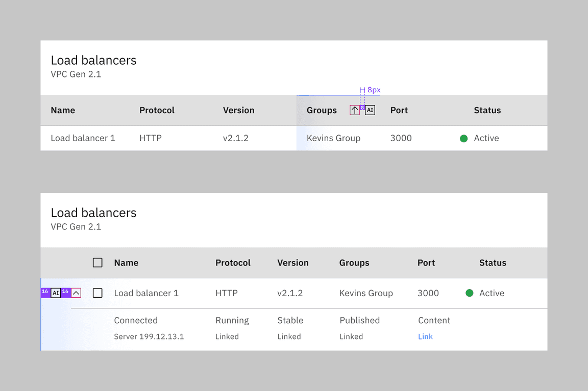The image size is (588, 391).
Task: Uncheck the Load balancer 1 row selection box
Action: pos(97,293)
